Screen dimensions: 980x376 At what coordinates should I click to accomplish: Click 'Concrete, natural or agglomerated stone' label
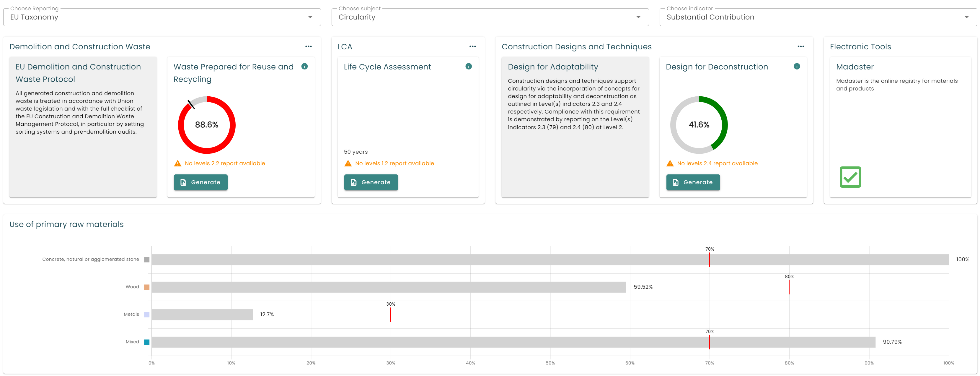coord(91,260)
